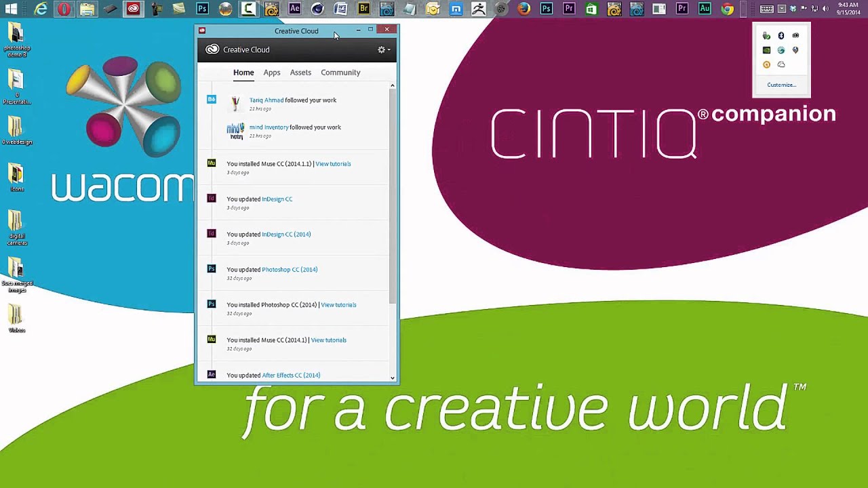Click the taskbar volume speaker icon
This screenshot has width=868, height=488.
(x=825, y=9)
